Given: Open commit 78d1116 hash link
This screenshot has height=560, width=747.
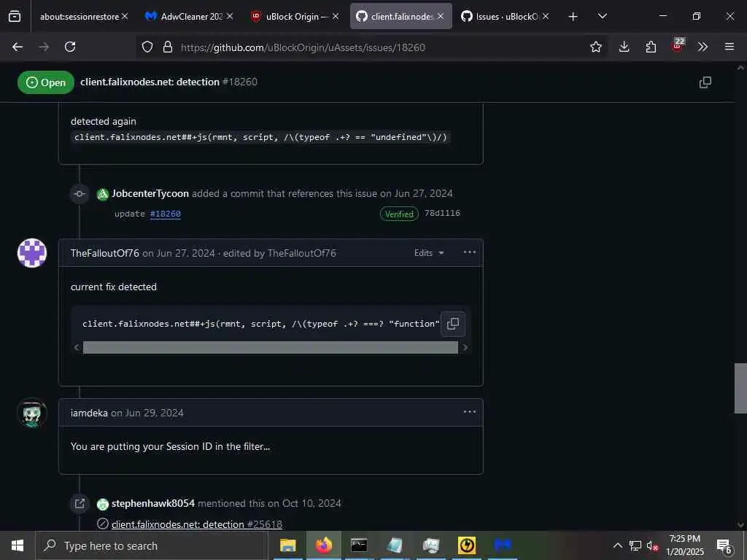Looking at the screenshot, I should click(442, 213).
